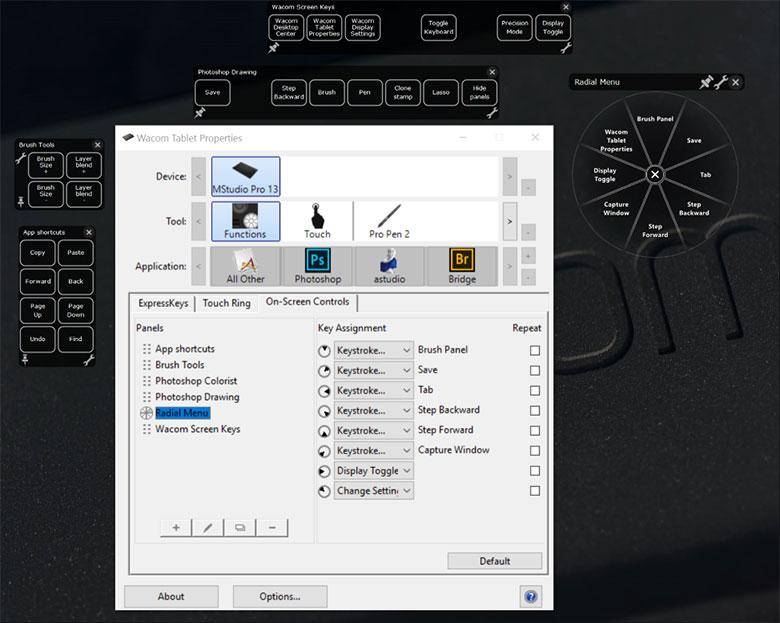Select Capture Window radial menu slice

tap(616, 208)
